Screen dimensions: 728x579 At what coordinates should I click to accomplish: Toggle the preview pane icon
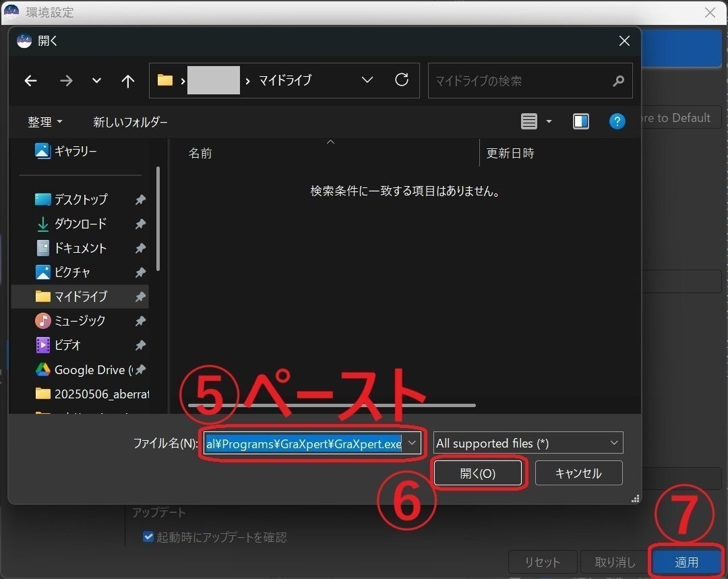tap(581, 121)
